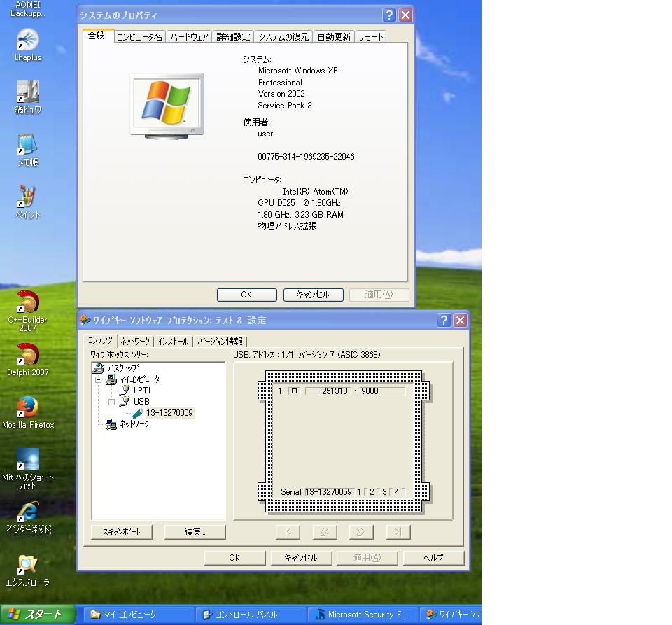Select the マイコンピュータ tree item
The image size is (672, 625).
[139, 379]
